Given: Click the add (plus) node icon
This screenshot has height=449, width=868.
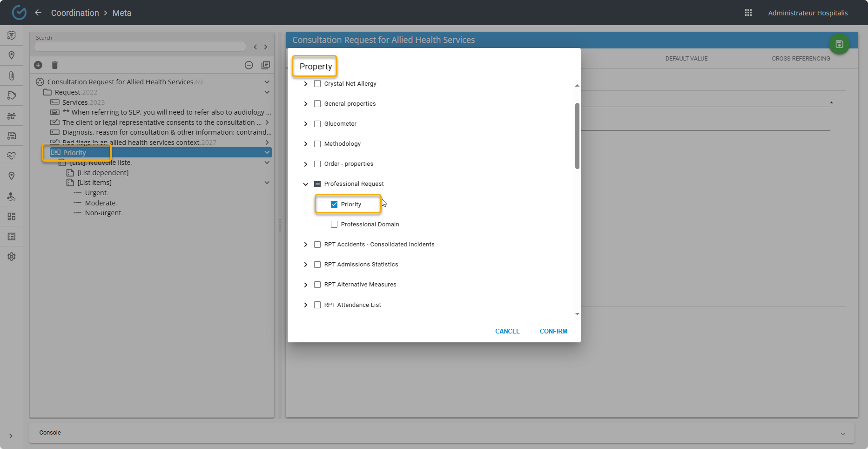Looking at the screenshot, I should 38,65.
